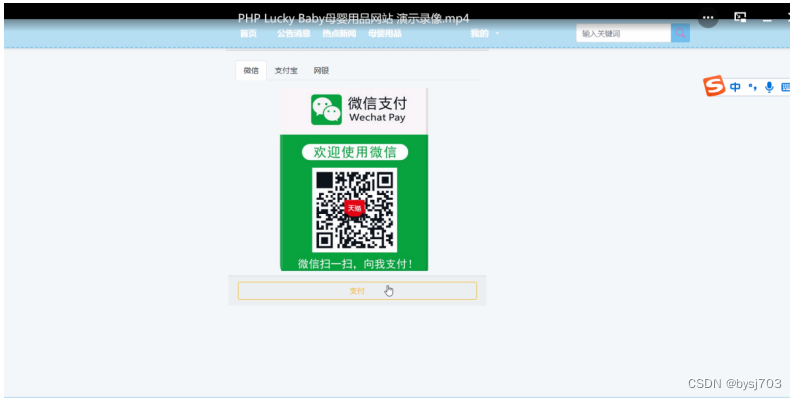Toggle the Sogou punctuation mode icon
Image resolution: width=797 pixels, height=400 pixels.
point(752,87)
